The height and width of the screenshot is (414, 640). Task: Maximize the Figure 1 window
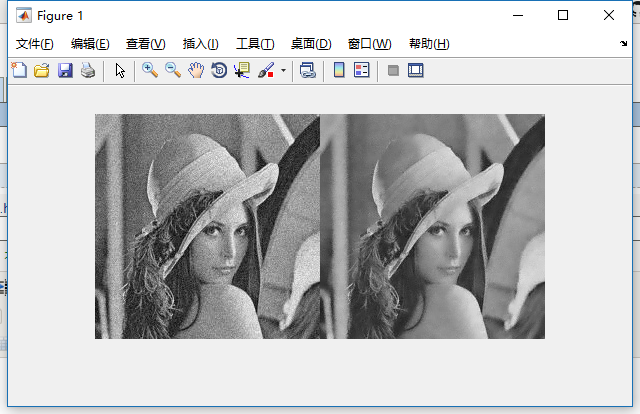click(563, 16)
